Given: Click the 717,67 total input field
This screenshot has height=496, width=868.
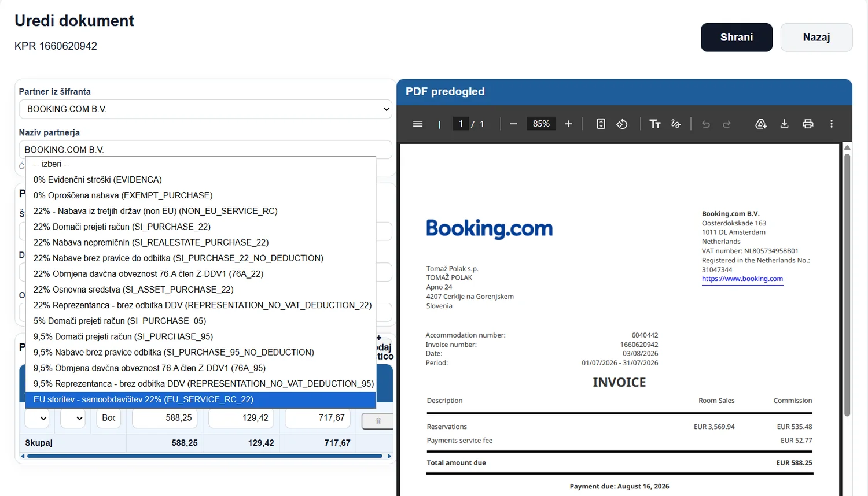Looking at the screenshot, I should [x=318, y=417].
